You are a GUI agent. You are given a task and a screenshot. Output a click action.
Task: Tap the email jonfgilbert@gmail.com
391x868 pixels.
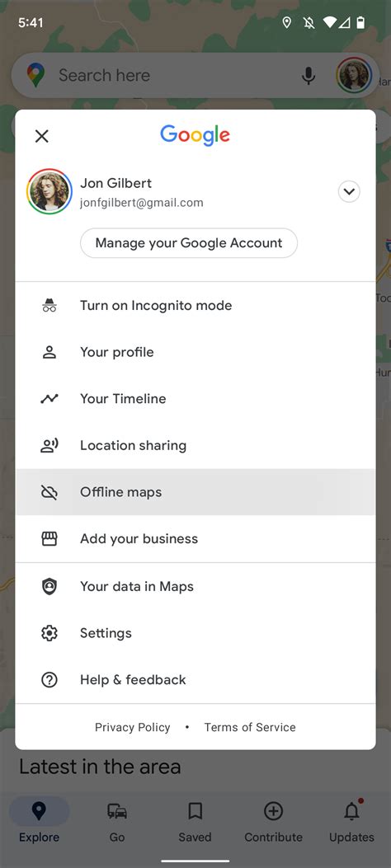pos(142,203)
